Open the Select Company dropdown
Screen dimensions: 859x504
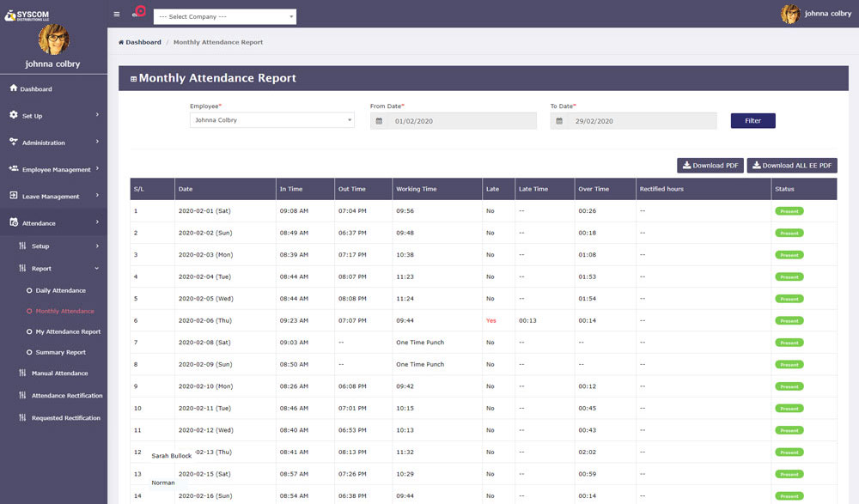pos(224,16)
